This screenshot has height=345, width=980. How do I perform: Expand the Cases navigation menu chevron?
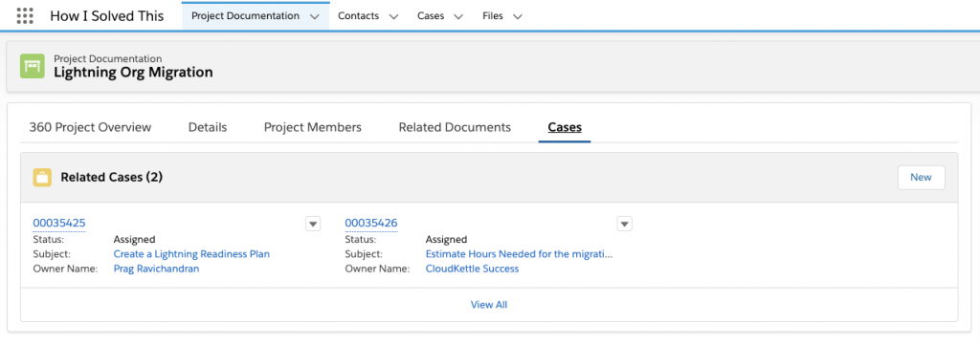[458, 17]
